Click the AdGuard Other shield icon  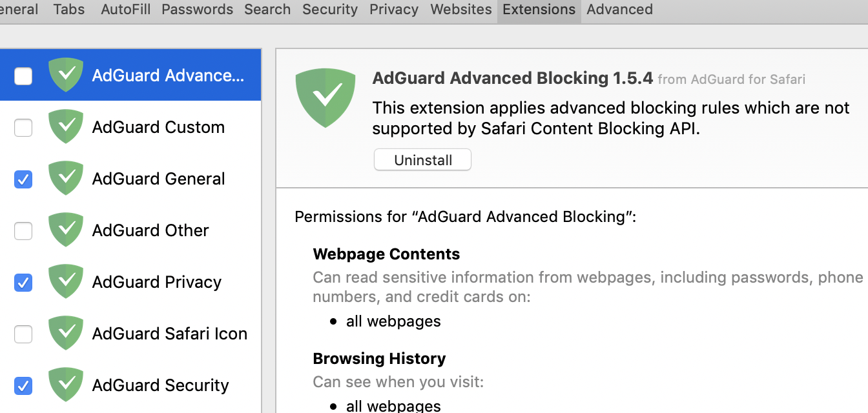point(66,230)
